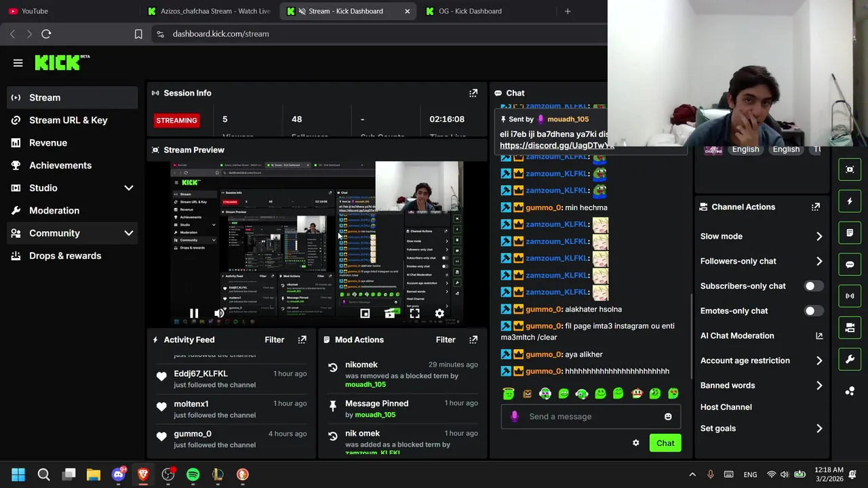Viewport: 868px width, 488px height.
Task: Open Stream URL & Key page
Action: [x=73, y=120]
